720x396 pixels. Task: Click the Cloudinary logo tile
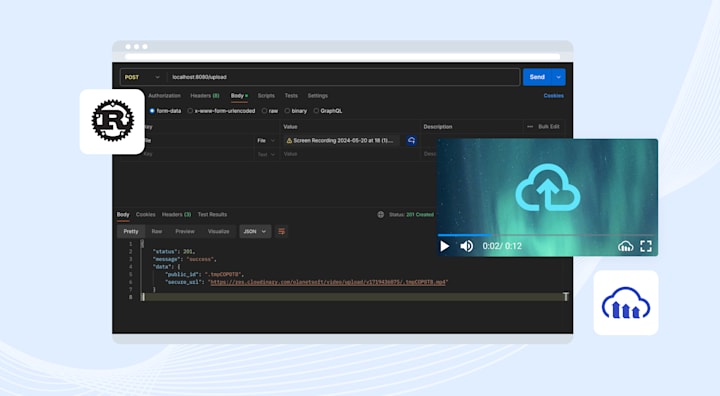pyautogui.click(x=626, y=303)
